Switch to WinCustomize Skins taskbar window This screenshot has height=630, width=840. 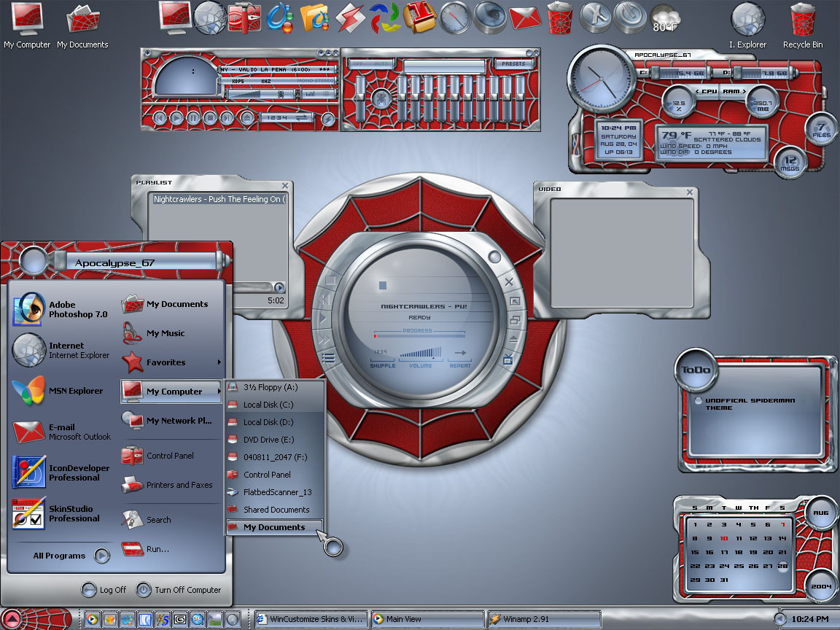pyautogui.click(x=311, y=619)
